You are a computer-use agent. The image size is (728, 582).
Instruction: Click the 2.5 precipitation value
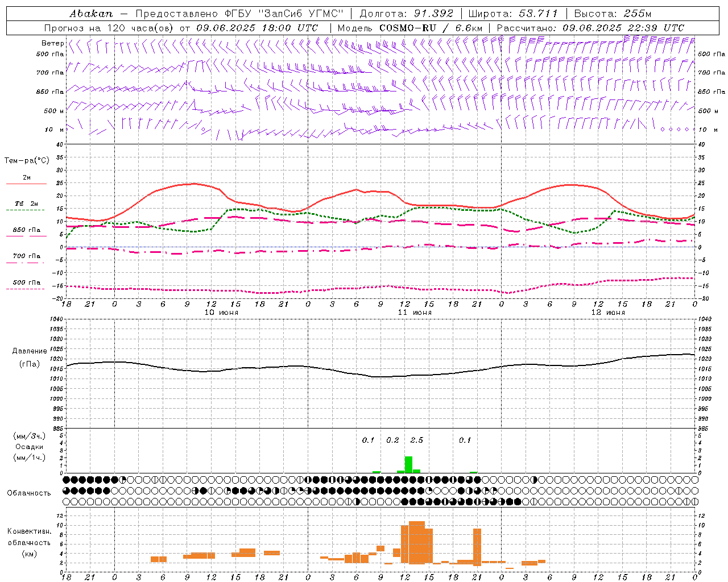click(416, 440)
